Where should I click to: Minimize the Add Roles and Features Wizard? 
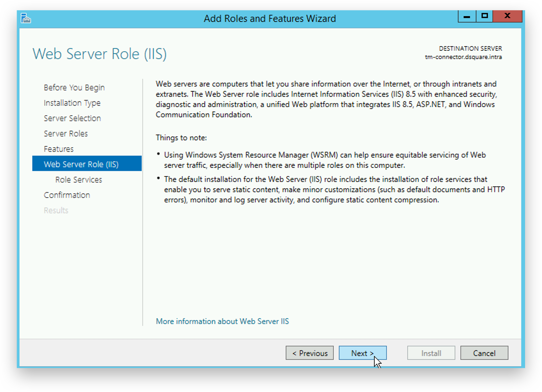click(467, 16)
